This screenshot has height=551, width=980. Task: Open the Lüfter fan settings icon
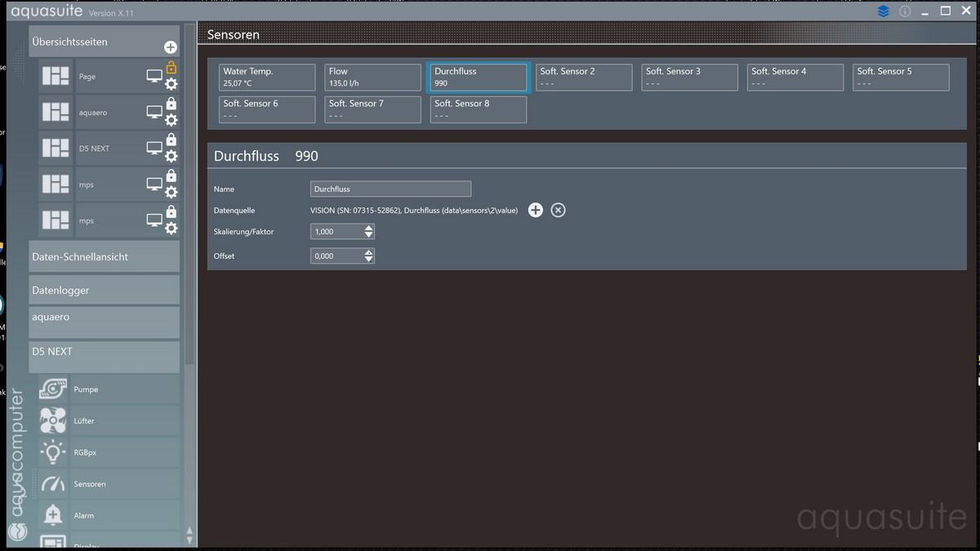54,420
